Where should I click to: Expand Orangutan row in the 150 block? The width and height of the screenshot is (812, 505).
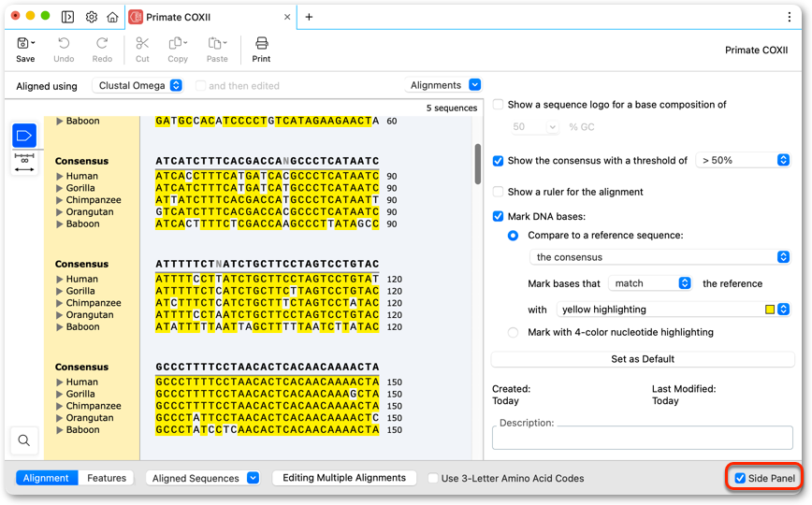[60, 418]
